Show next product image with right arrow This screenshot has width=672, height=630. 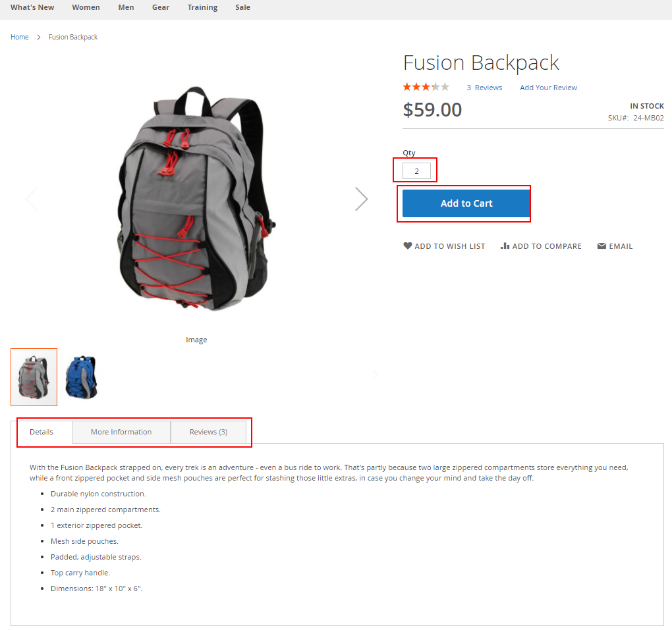click(361, 199)
